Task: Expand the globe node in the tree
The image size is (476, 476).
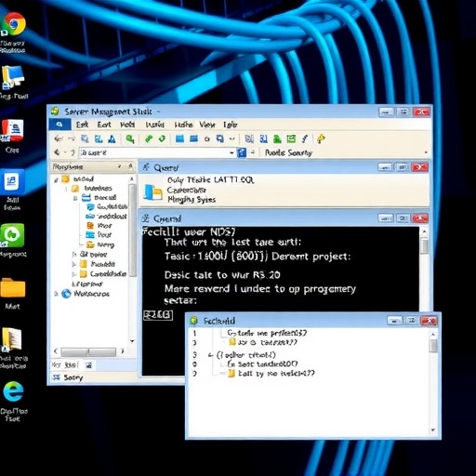Action: 56,294
